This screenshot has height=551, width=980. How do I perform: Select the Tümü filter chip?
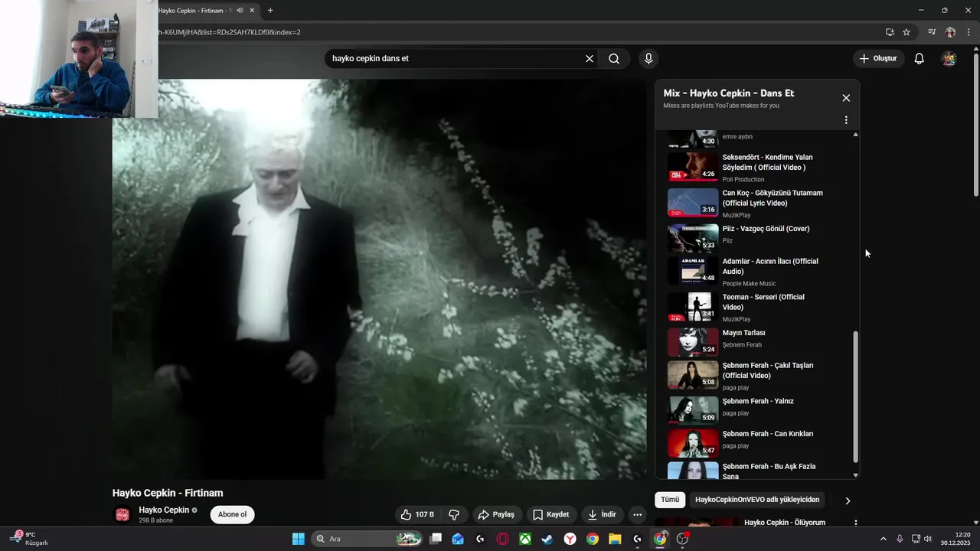click(670, 500)
